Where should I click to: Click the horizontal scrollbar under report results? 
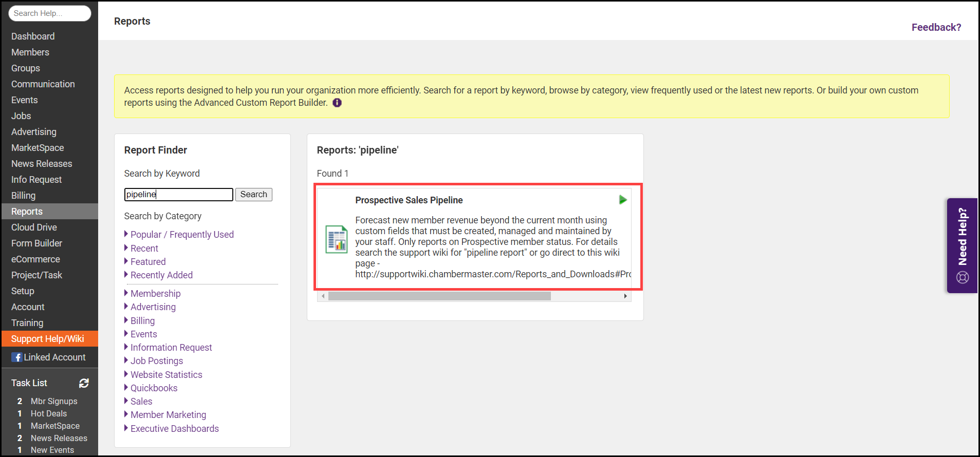[439, 296]
